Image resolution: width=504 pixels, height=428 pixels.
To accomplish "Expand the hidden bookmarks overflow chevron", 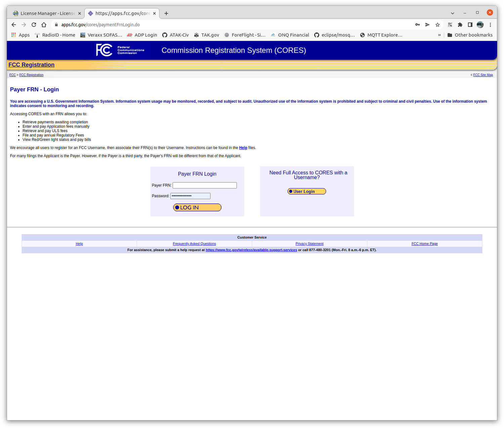I will [439, 35].
